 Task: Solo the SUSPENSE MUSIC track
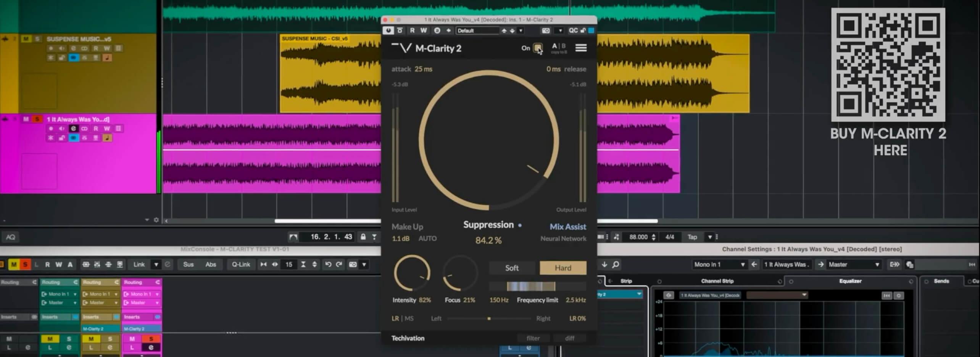click(x=37, y=39)
